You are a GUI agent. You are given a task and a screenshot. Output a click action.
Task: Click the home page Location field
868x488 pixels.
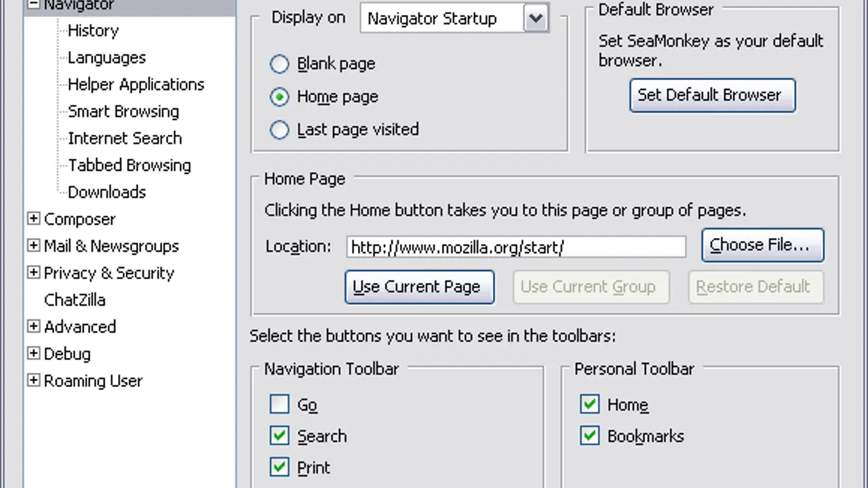tap(515, 247)
